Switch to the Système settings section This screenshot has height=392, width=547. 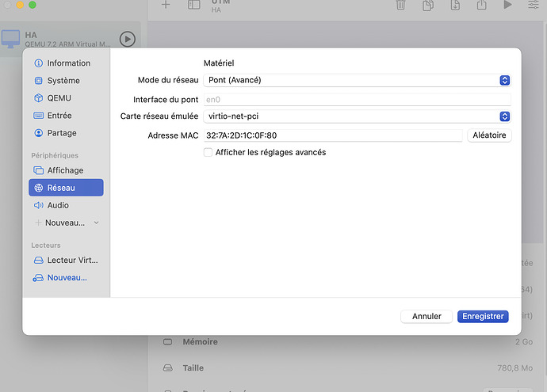(63, 81)
